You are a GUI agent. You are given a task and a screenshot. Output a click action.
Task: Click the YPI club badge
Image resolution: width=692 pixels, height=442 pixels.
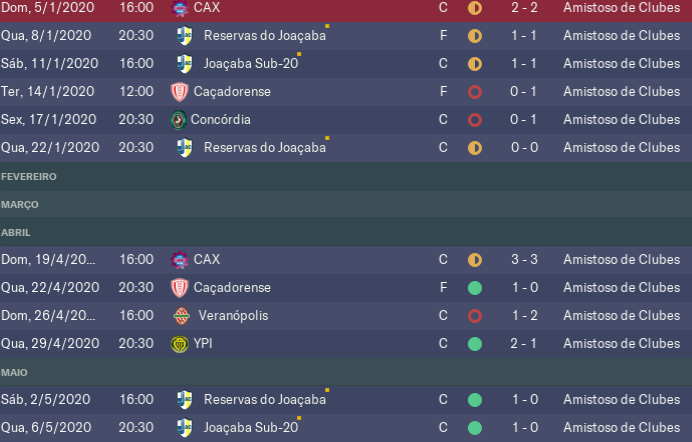[x=180, y=344]
